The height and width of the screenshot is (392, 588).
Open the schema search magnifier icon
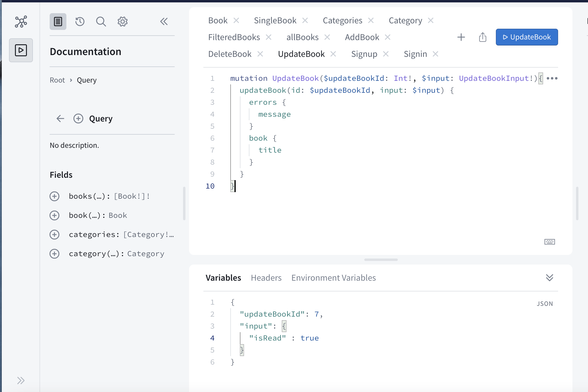pos(101,22)
